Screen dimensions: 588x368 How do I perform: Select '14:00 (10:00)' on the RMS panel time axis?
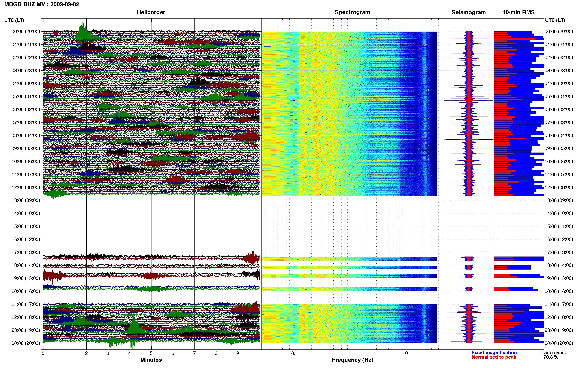pyautogui.click(x=559, y=213)
